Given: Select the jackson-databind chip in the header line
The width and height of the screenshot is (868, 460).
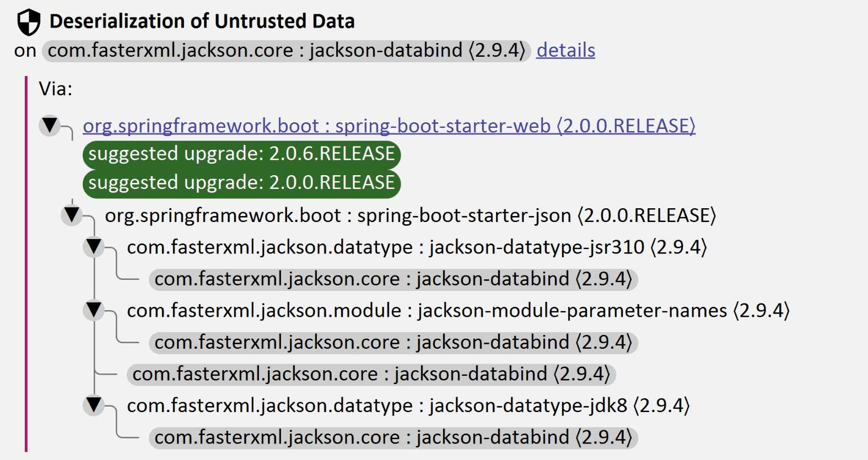Looking at the screenshot, I should (286, 50).
